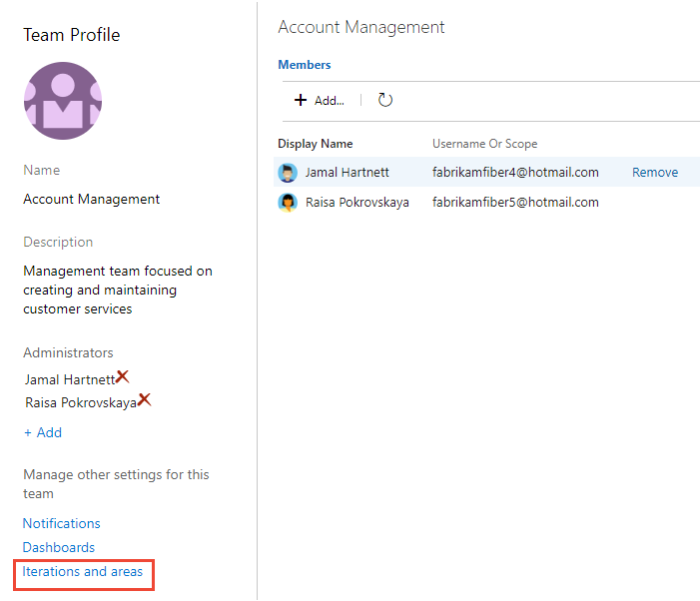Remove Raisa Pokrovskaya as administrator (red X)
Image resolution: width=700 pixels, height=601 pixels.
(144, 399)
